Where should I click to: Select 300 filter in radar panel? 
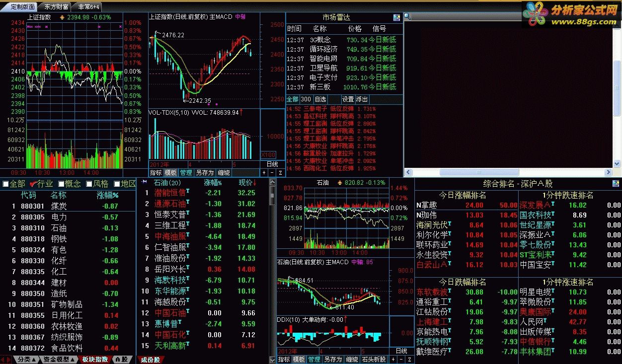click(306, 99)
